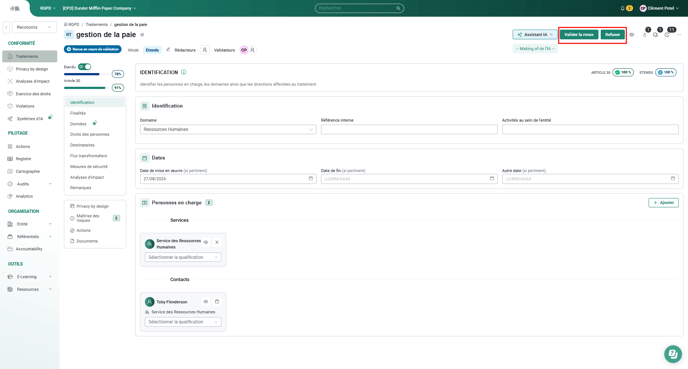Click the history icon with badge 11
The image size is (688, 369).
coord(667,35)
